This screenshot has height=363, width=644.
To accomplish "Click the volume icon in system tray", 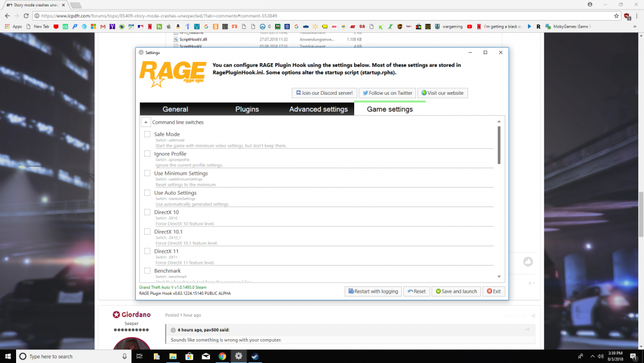I will 600,357.
